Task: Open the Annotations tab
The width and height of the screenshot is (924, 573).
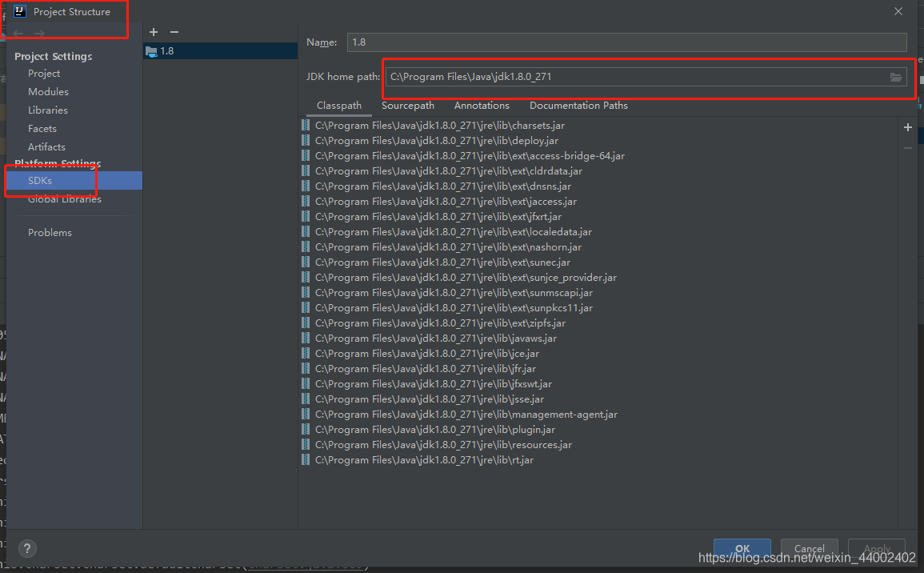Action: click(482, 105)
